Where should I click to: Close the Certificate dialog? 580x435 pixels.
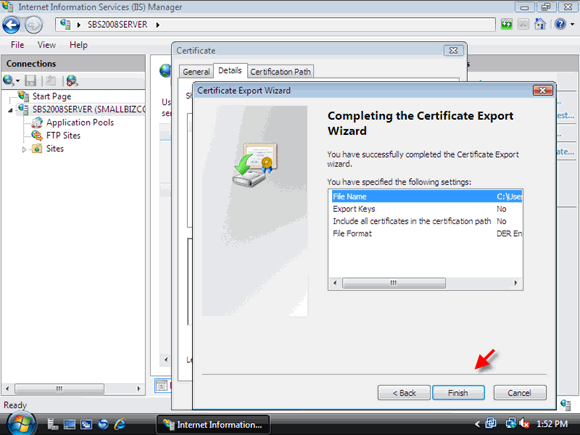point(453,50)
